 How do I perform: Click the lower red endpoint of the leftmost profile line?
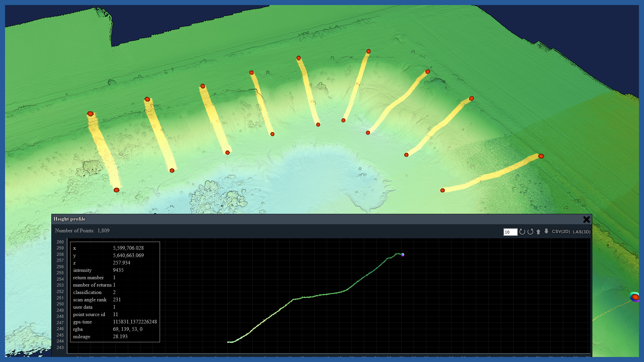tap(116, 190)
